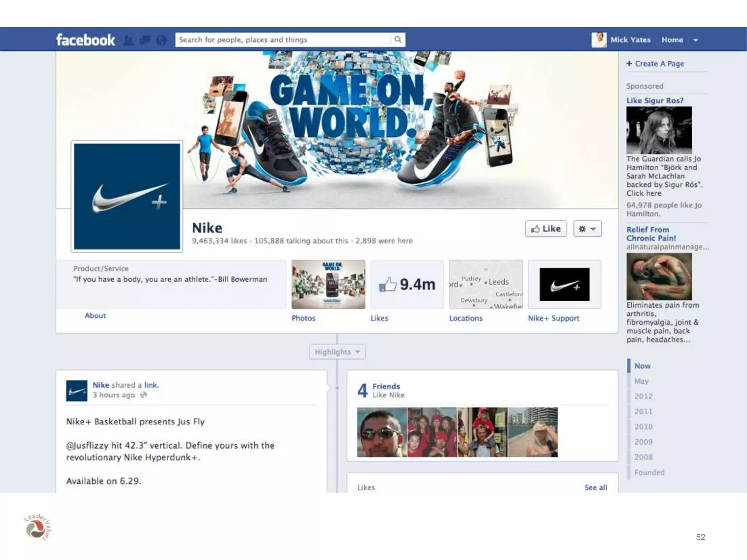747x560 pixels.
Task: Go to Home in top bar
Action: coord(672,40)
